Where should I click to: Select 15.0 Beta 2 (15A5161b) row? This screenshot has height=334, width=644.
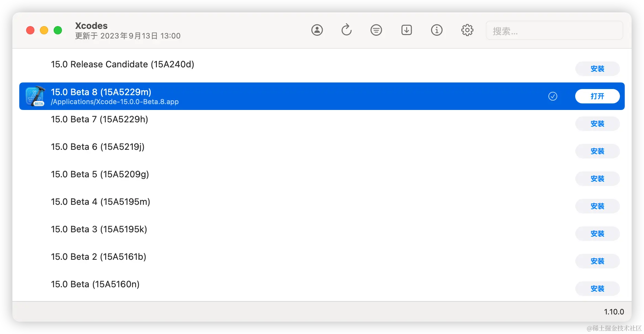322,261
